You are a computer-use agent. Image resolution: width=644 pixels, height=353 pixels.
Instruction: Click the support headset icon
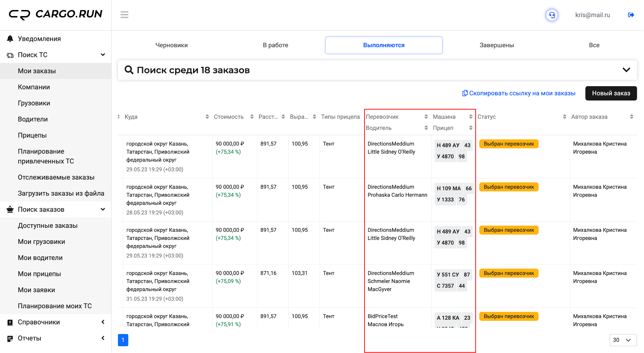click(x=552, y=15)
